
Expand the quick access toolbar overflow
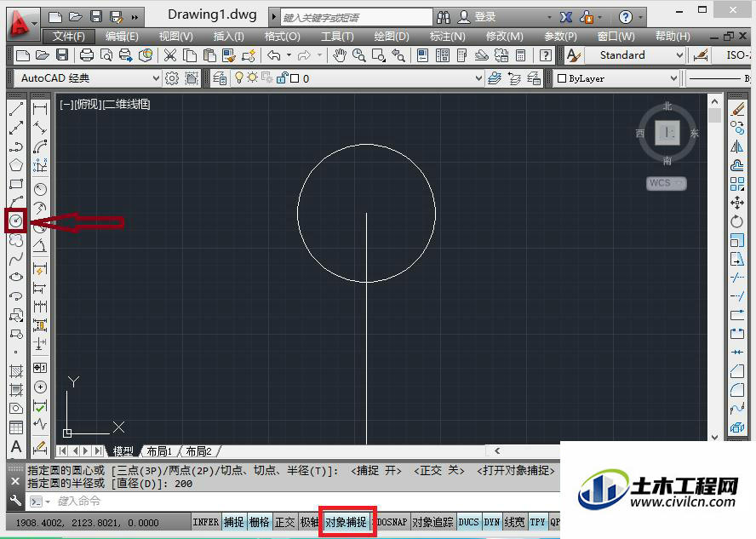[135, 18]
